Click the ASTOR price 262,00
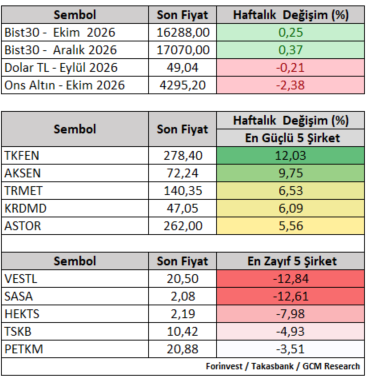The image size is (371, 379). (183, 226)
